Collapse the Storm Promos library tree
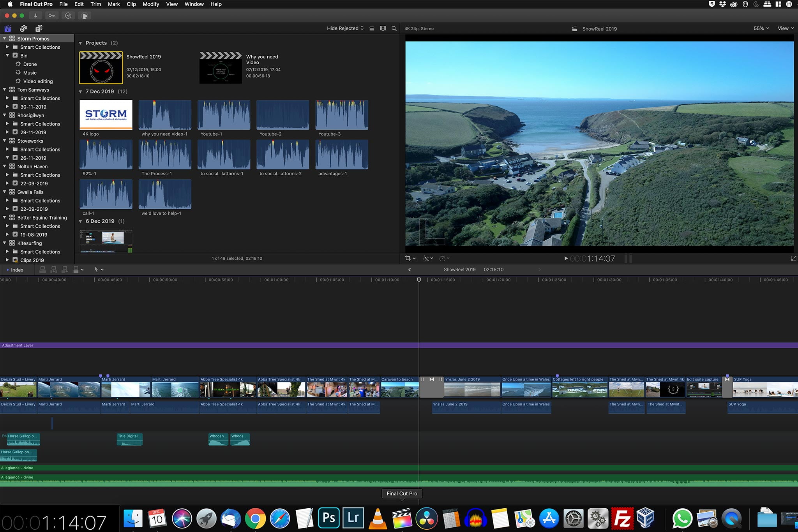798x532 pixels. (x=5, y=39)
